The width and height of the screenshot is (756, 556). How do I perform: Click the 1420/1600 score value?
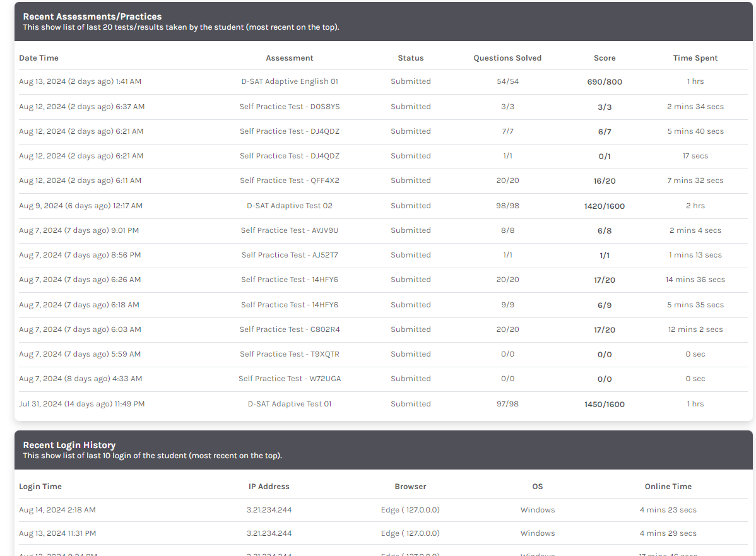[x=605, y=206]
